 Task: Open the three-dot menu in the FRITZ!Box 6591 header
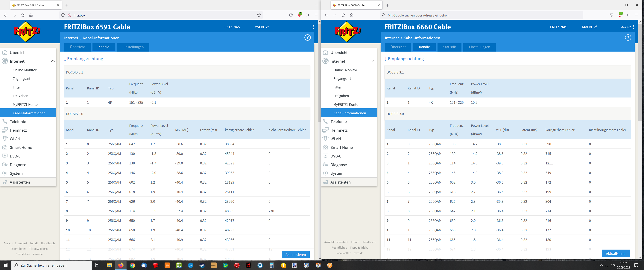313,27
